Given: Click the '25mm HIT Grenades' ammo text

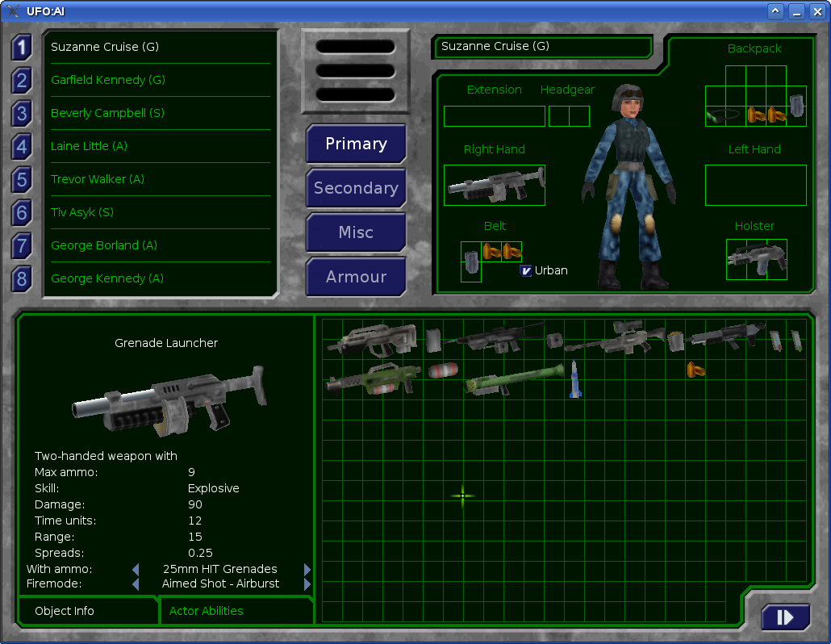Looking at the screenshot, I should tap(220, 569).
